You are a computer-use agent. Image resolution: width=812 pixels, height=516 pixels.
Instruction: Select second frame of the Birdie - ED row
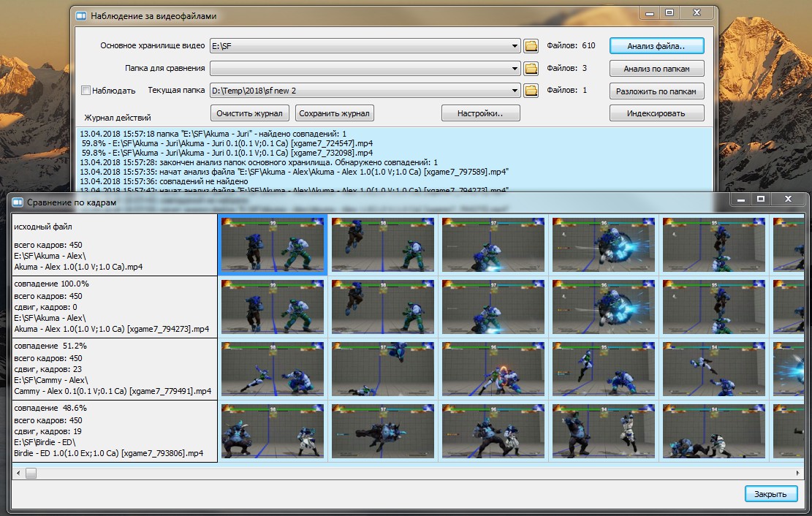point(383,431)
